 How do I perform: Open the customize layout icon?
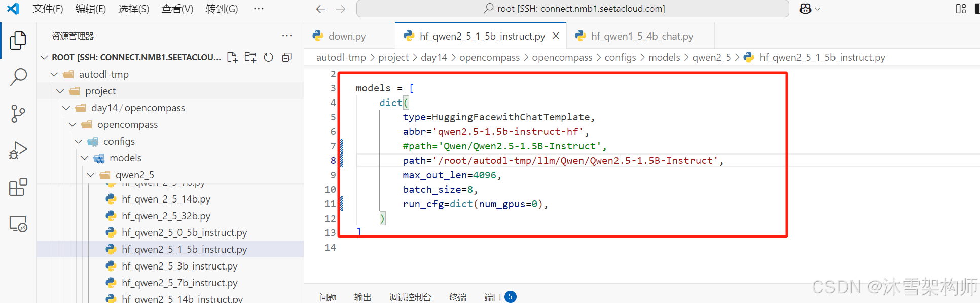pos(961,9)
